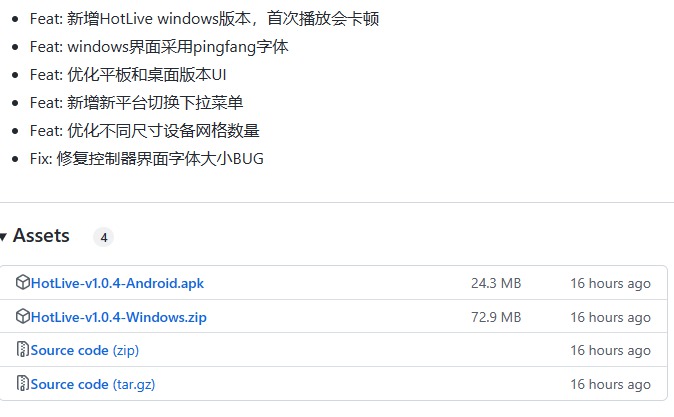674x417 pixels.
Task: Click the release note mentioning pingfang字体
Action: point(159,47)
